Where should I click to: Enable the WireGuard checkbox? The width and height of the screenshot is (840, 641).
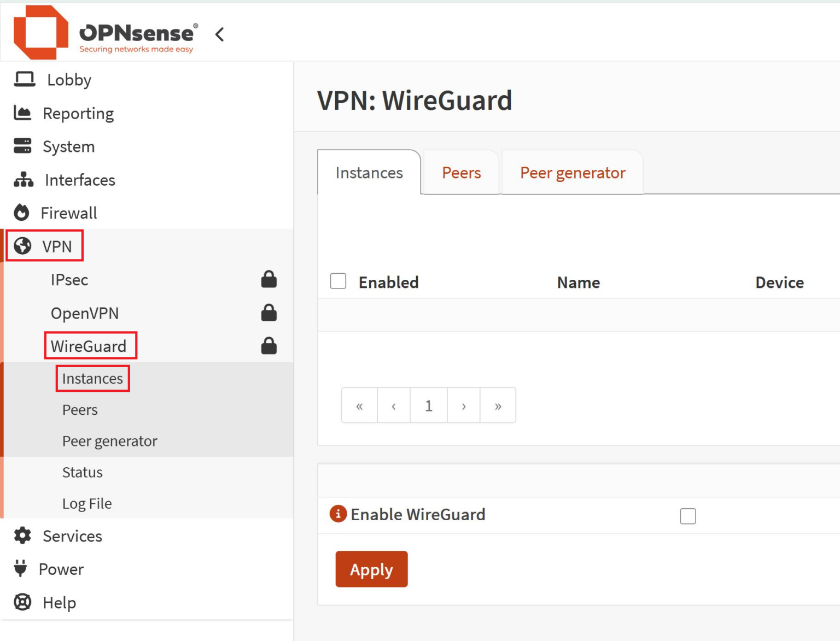tap(688, 515)
